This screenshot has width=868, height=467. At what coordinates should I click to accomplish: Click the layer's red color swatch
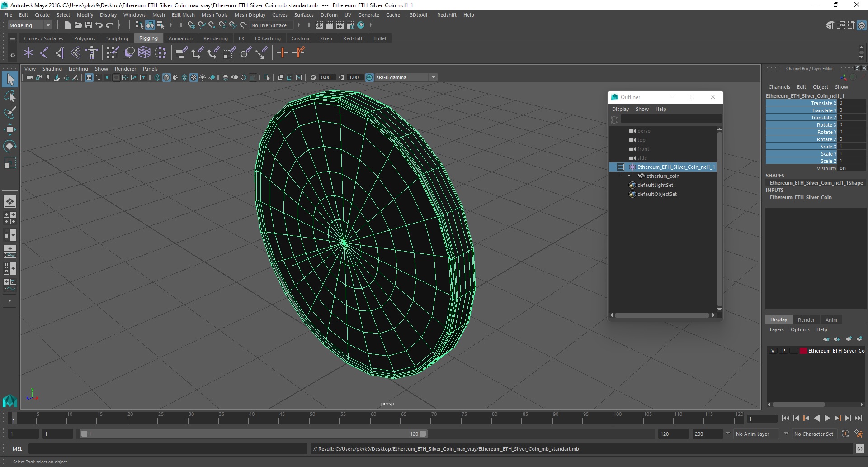(803, 351)
